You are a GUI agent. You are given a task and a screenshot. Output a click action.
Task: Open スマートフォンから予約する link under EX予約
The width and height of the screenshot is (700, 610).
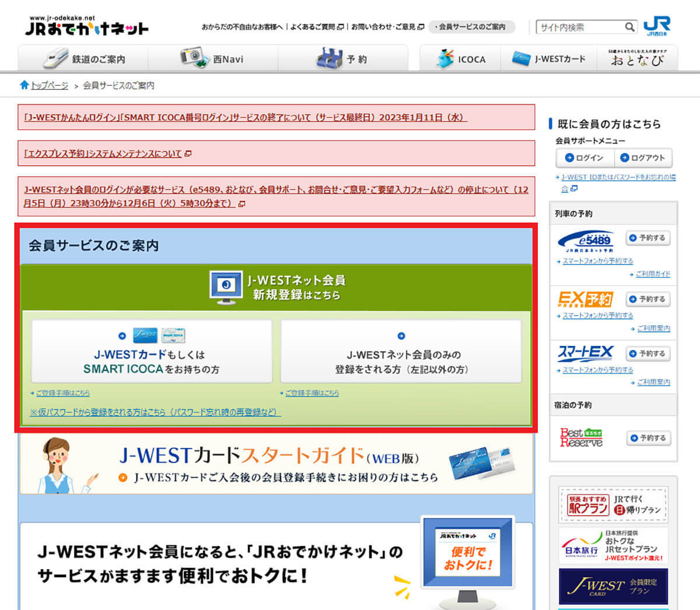coord(597,315)
